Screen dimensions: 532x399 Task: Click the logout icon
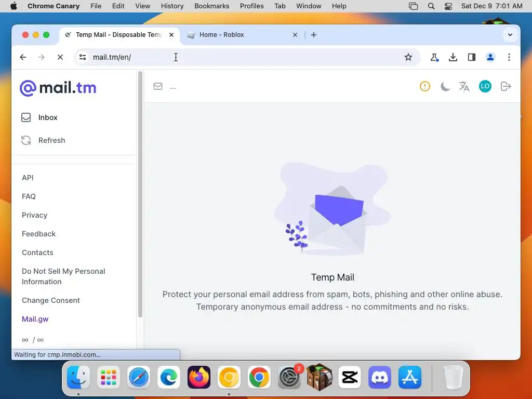pos(506,86)
